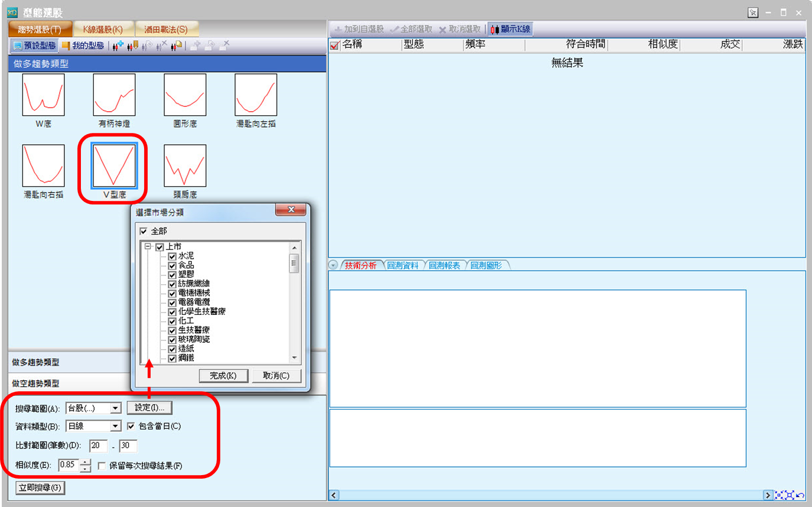Select the 預設型態 toolbar button

point(34,45)
